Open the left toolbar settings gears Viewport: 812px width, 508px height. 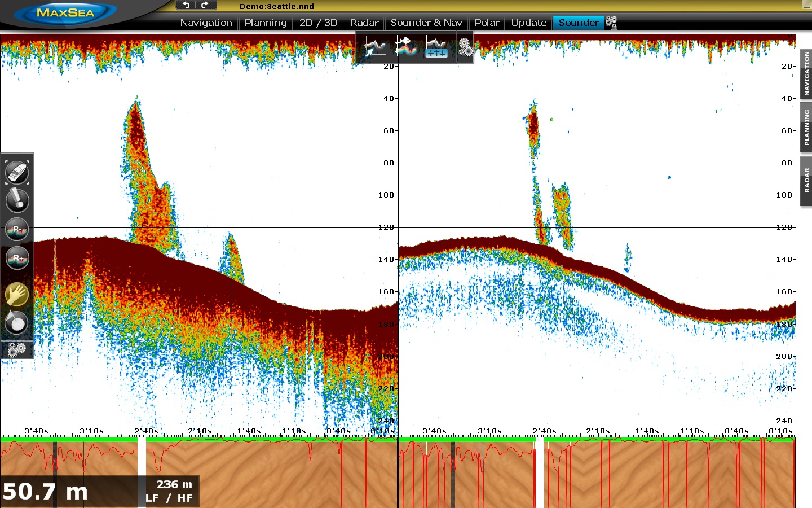tap(17, 349)
